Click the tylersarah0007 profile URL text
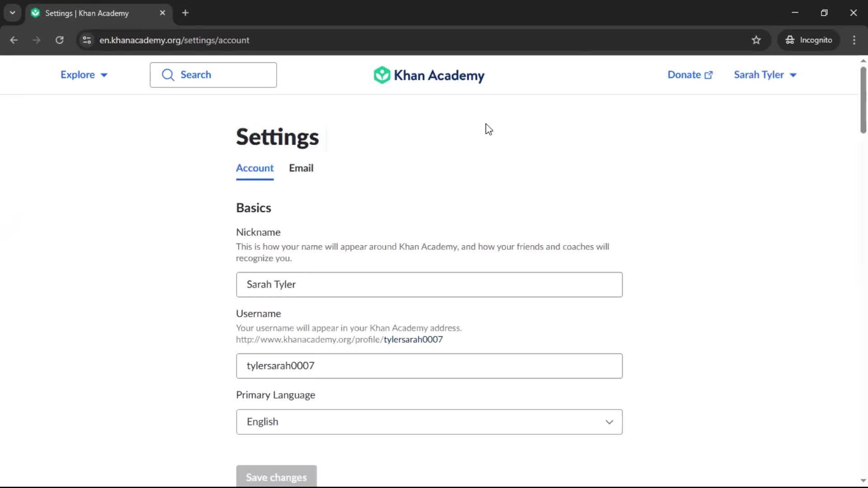 click(413, 340)
